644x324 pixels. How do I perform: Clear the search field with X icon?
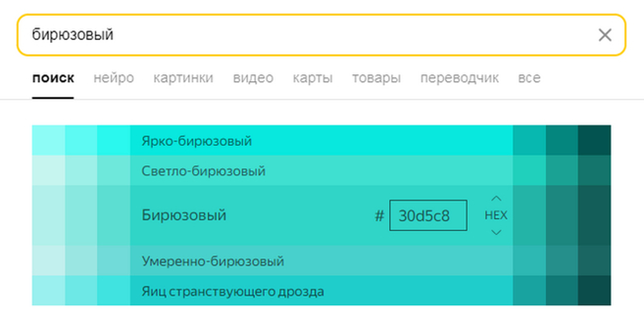tap(605, 35)
